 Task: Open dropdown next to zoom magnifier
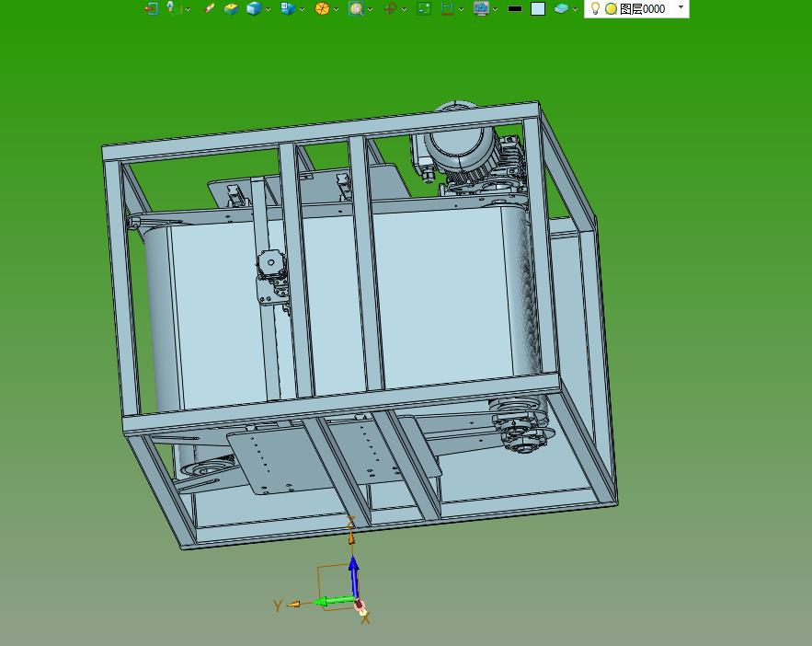(x=370, y=9)
